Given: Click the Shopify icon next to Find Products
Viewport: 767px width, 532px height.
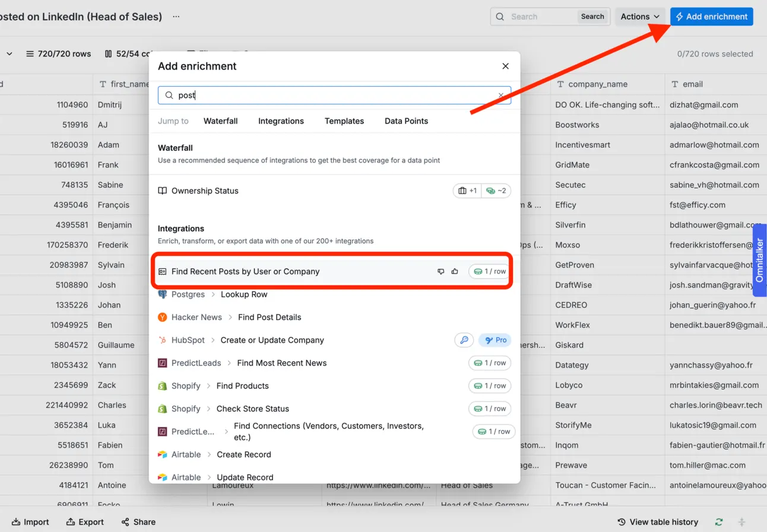Looking at the screenshot, I should (x=162, y=386).
